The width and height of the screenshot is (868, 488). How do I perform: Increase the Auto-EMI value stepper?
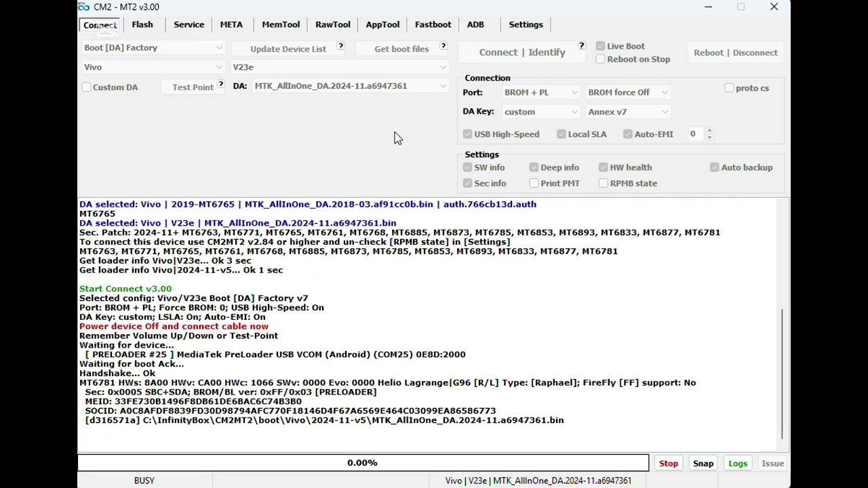coord(709,131)
